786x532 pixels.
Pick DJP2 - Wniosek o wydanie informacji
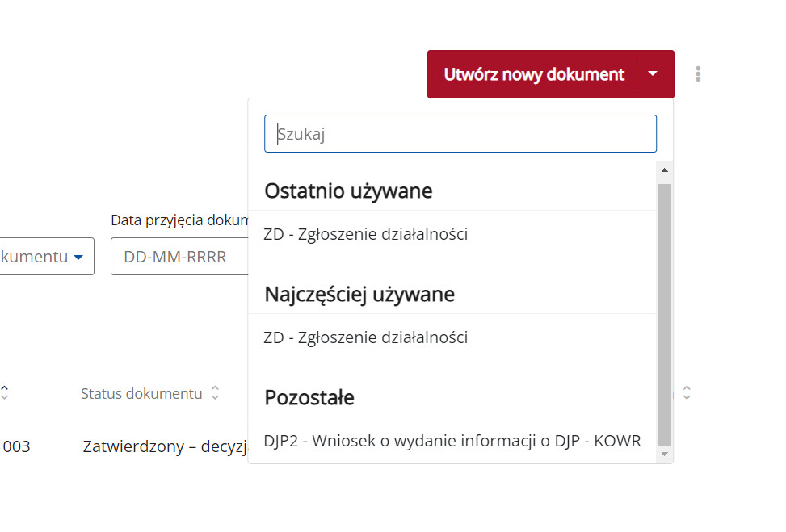[452, 441]
